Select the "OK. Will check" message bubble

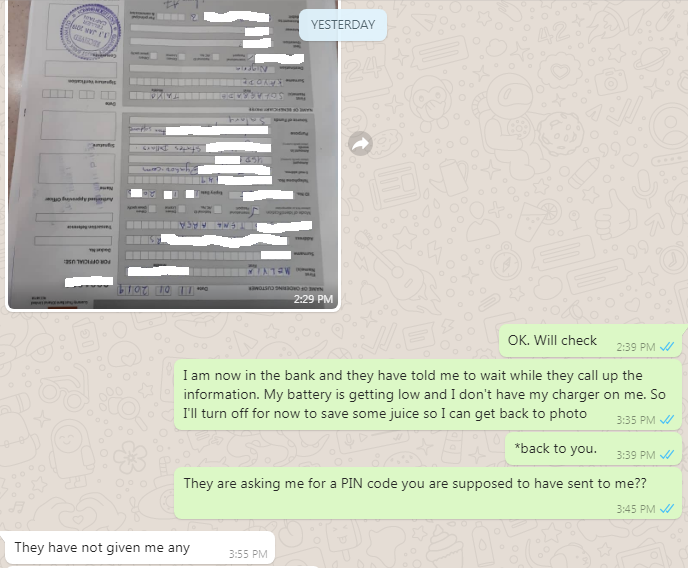coord(591,341)
